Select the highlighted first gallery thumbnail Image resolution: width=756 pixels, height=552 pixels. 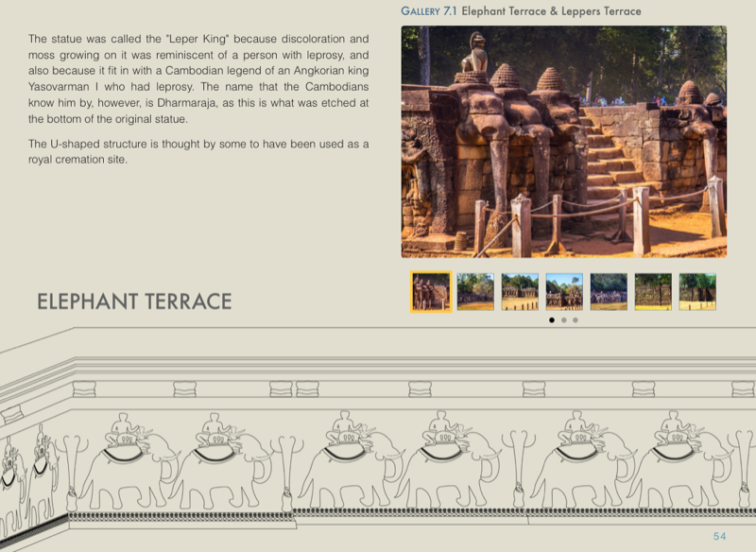click(x=431, y=292)
